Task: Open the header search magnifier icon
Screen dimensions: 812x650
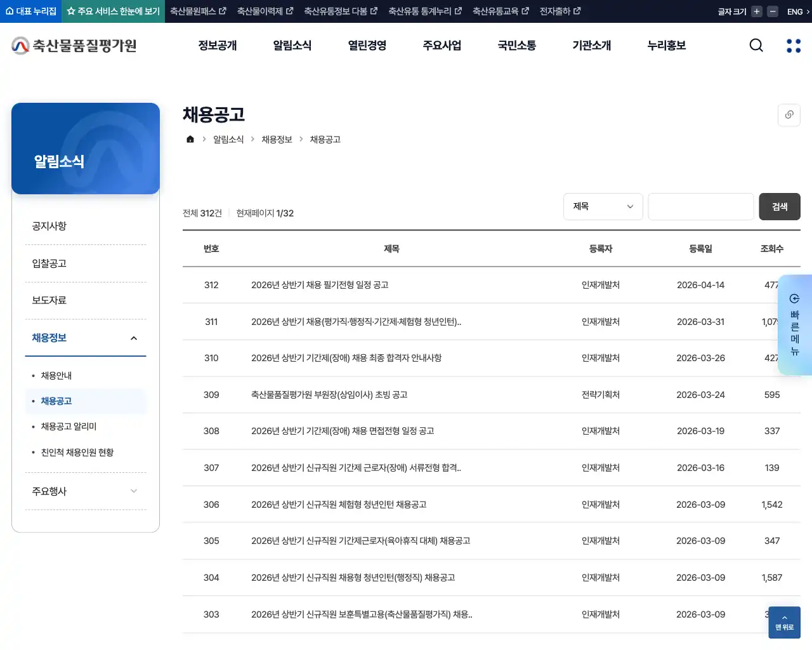Action: coord(756,45)
